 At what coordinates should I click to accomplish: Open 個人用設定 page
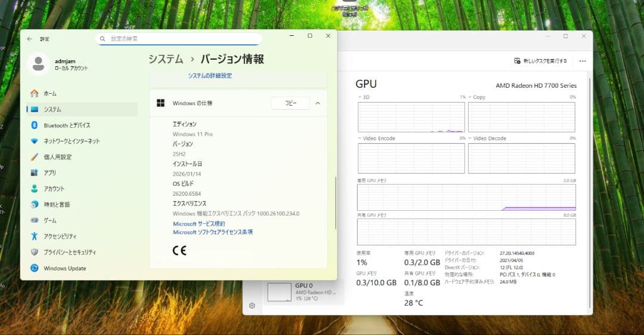click(x=82, y=157)
